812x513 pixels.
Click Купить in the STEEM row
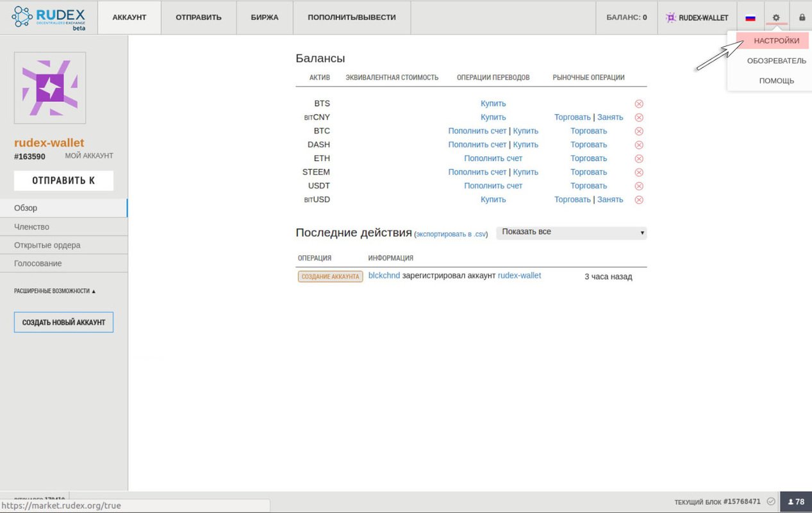tap(526, 172)
